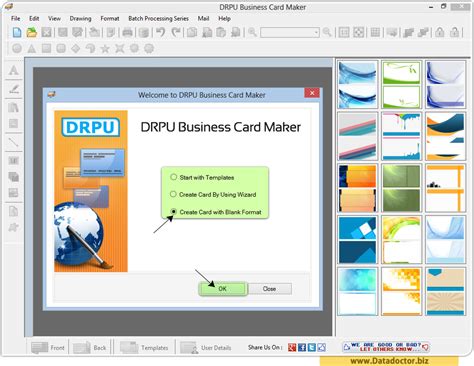Open the Batch Processing Series menu

158,18
